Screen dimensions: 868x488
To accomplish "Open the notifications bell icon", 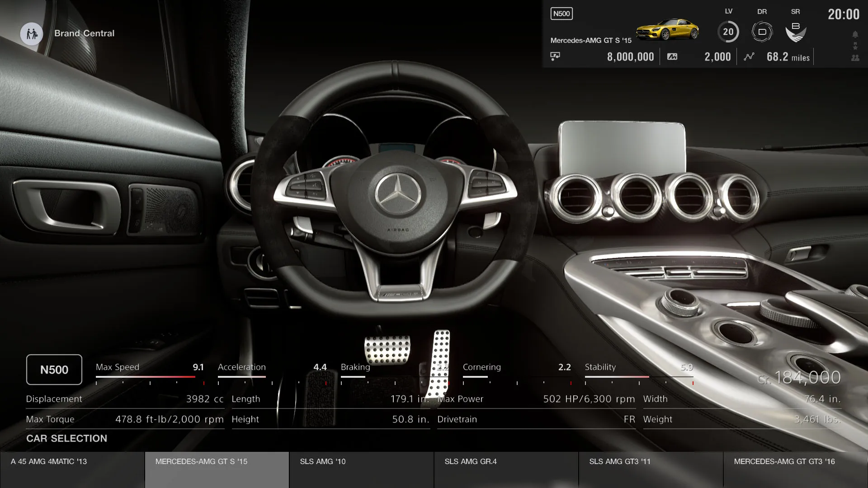I will tap(855, 34).
